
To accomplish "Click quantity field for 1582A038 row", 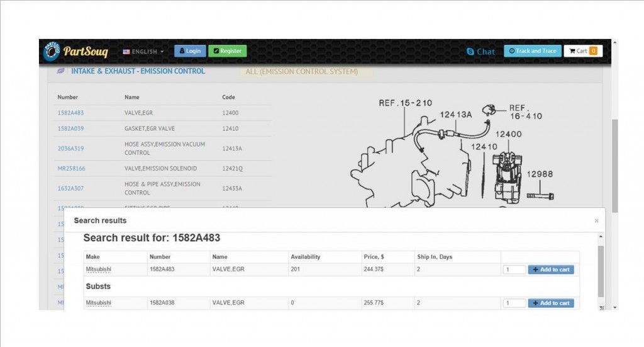I will (x=514, y=303).
